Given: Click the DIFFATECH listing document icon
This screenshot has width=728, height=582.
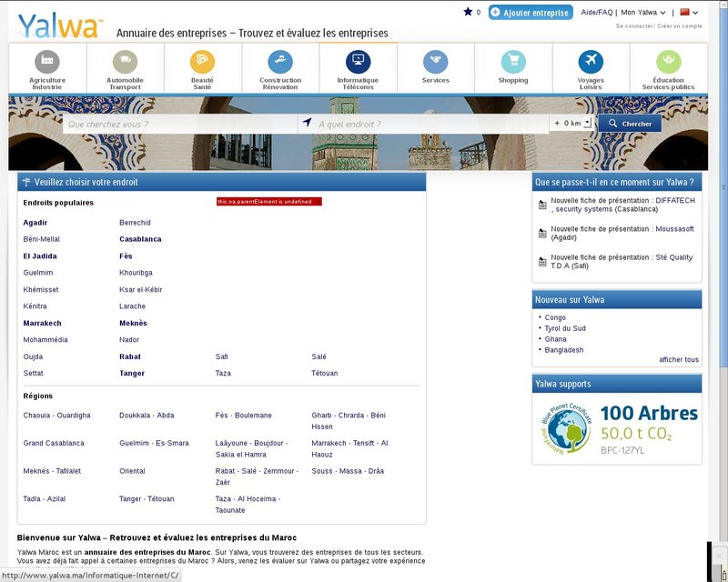Looking at the screenshot, I should [542, 205].
